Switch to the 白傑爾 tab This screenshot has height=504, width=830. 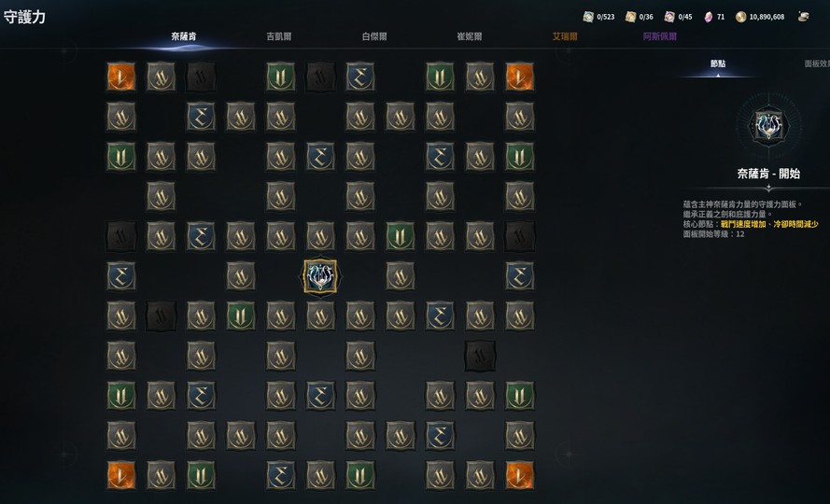(x=374, y=36)
